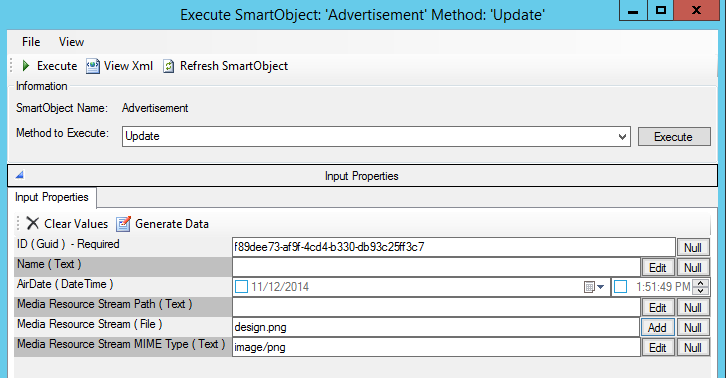This screenshot has height=378, width=726.
Task: Select the Input Properties tab
Action: (52, 197)
